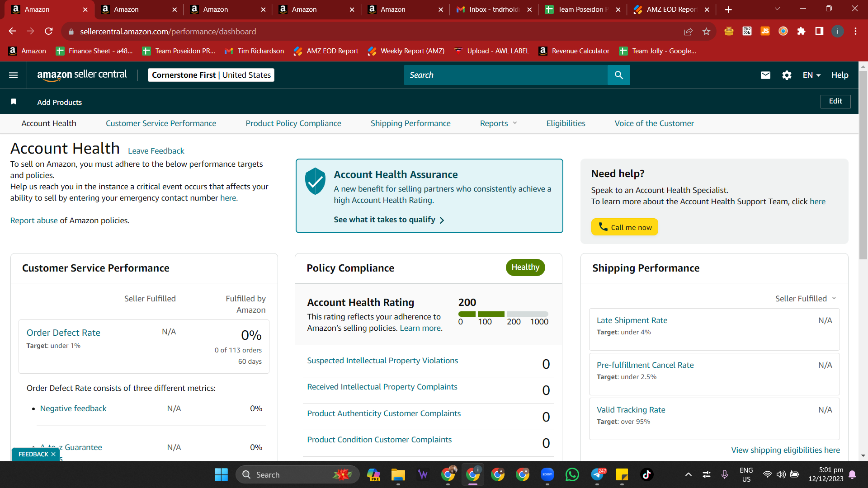Open the QR code extension icon

point(747,31)
